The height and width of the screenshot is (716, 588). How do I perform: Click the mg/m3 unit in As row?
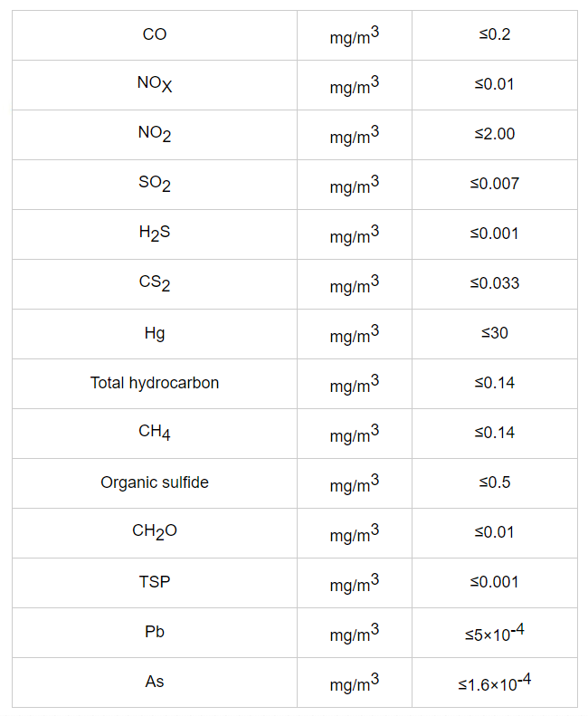355,683
